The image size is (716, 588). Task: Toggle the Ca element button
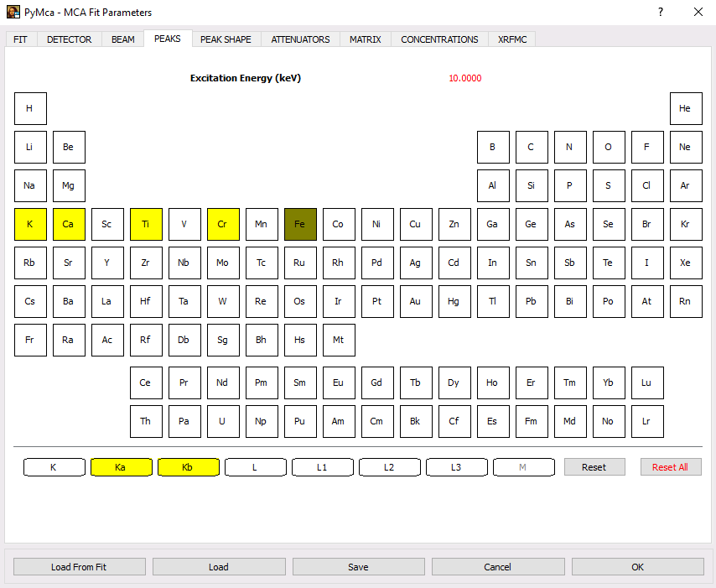point(69,224)
